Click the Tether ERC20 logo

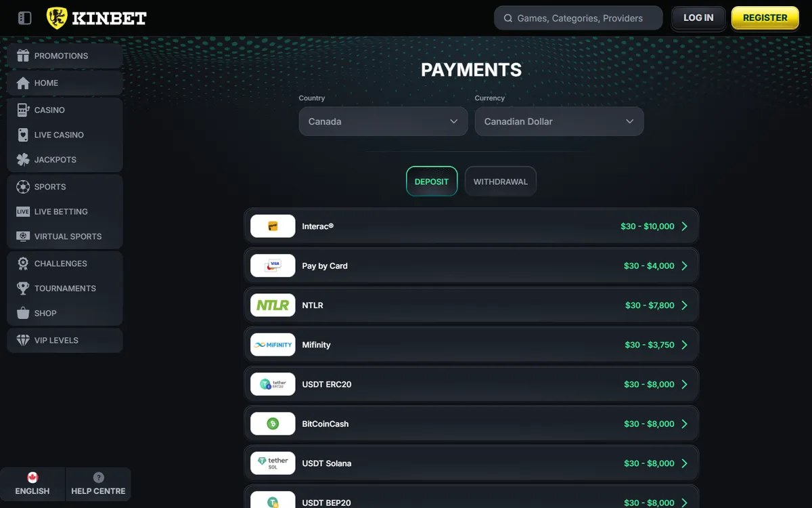tap(273, 384)
